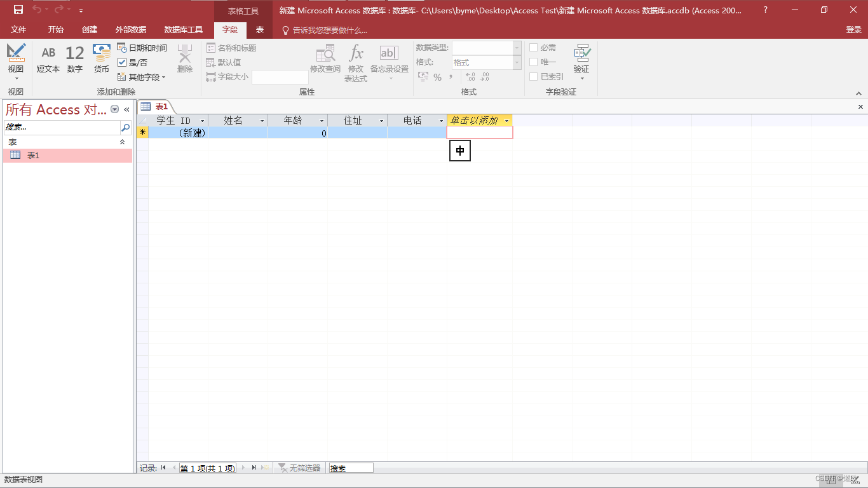Open the 学生 ID column dropdown arrow
Image resolution: width=868 pixels, height=488 pixels.
(203, 121)
